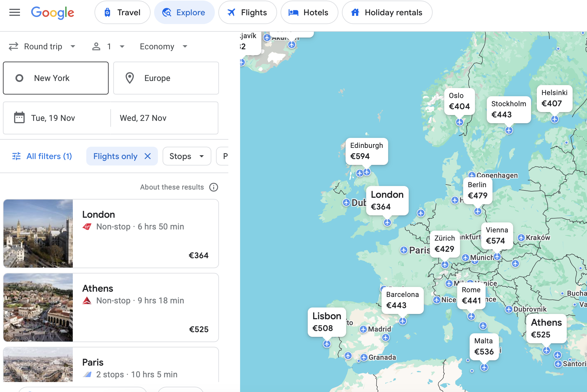Open the navigation hamburger menu
The height and width of the screenshot is (392, 587).
pos(14,12)
